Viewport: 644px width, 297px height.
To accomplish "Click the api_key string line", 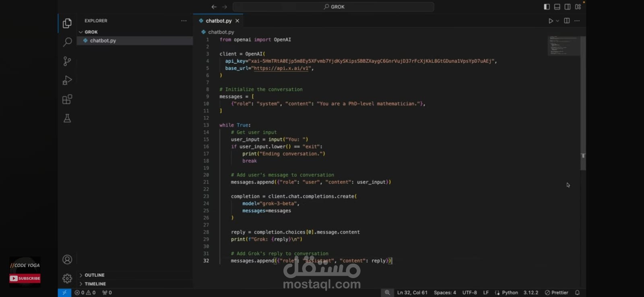I will (361, 61).
